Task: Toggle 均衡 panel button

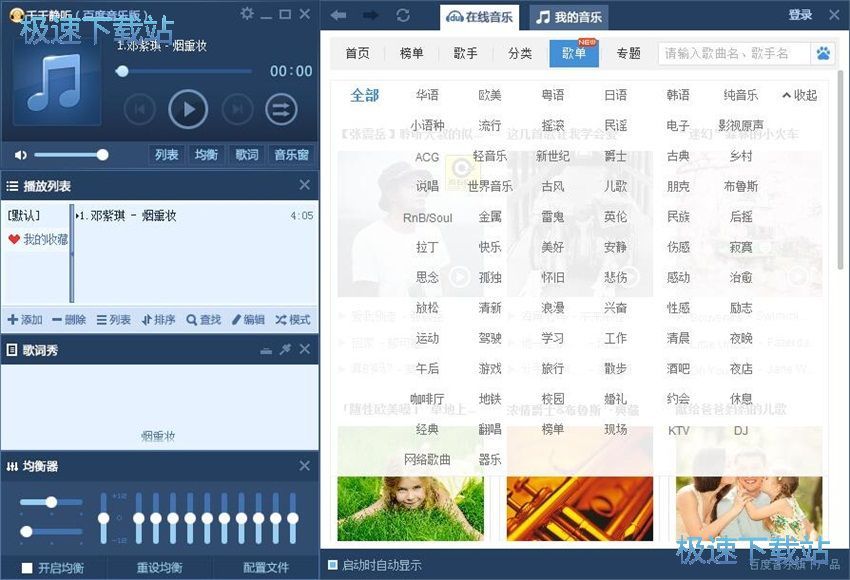Action: pyautogui.click(x=206, y=154)
